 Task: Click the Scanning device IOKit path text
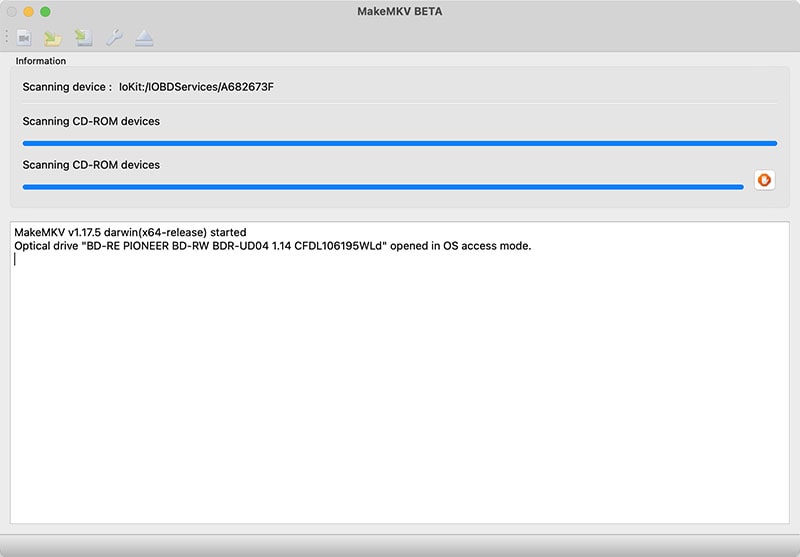(x=196, y=87)
